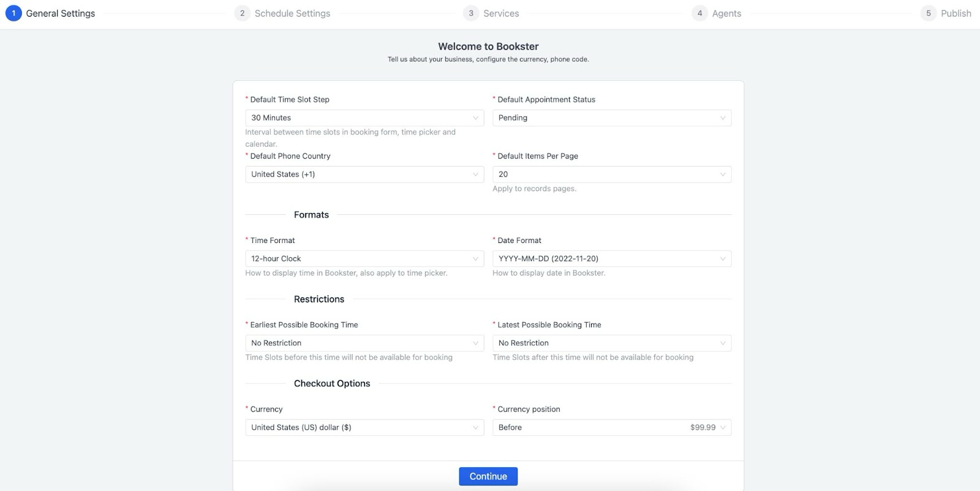The height and width of the screenshot is (491, 980).
Task: Click step number 5 circle icon
Action: [929, 13]
